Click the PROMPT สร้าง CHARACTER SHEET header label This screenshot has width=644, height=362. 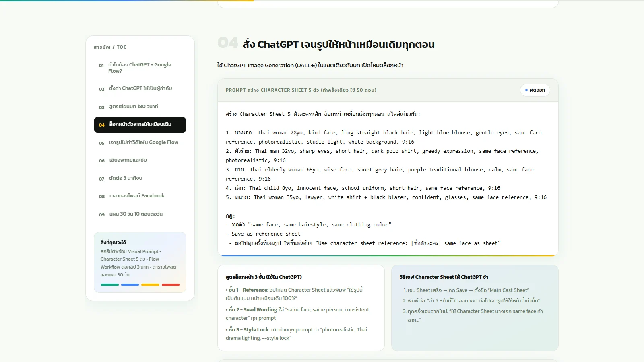pos(301,90)
